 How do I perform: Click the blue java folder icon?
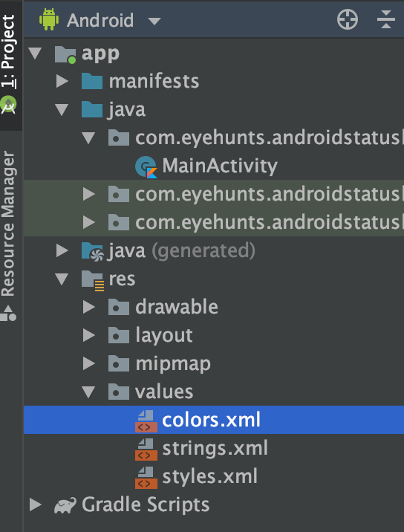pos(92,109)
